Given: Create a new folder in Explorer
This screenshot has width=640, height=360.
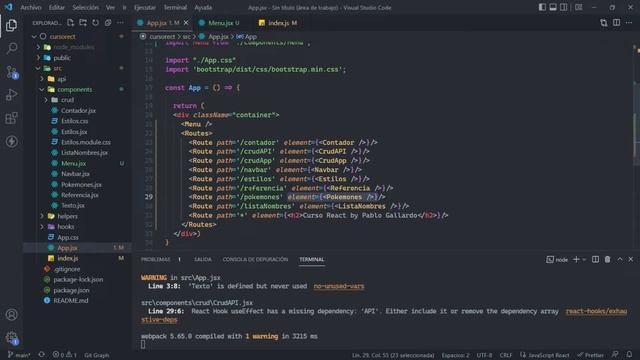Looking at the screenshot, I should [x=83, y=23].
